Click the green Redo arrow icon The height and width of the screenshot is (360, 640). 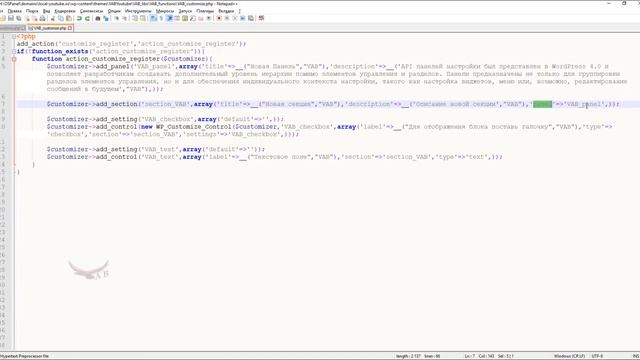point(87,18)
